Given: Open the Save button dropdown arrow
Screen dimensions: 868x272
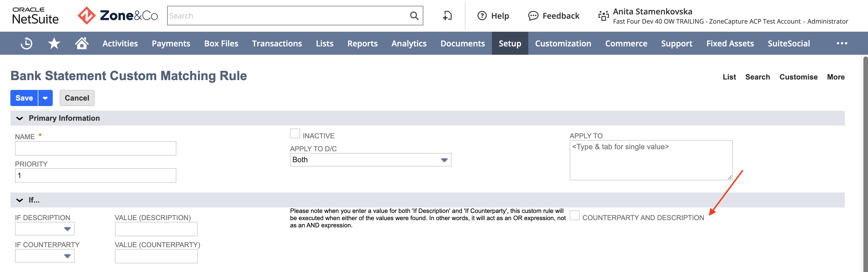Looking at the screenshot, I should [x=46, y=98].
